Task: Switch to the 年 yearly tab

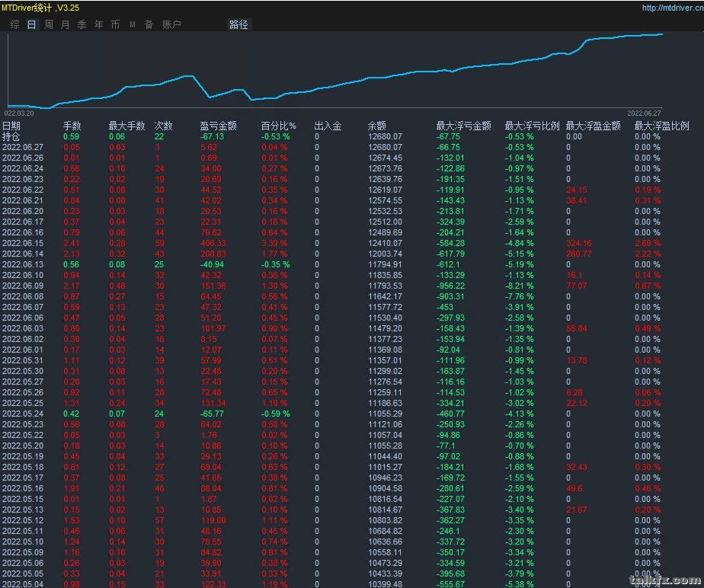Action: coord(98,24)
